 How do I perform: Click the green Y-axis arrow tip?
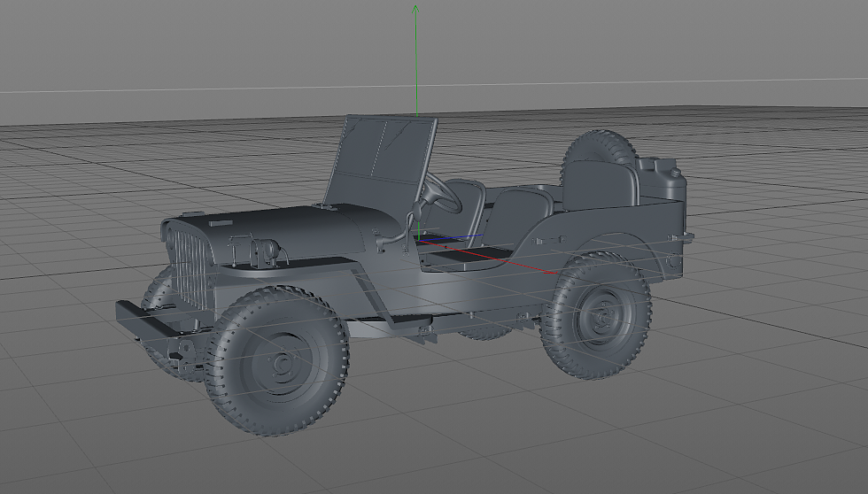(x=415, y=9)
